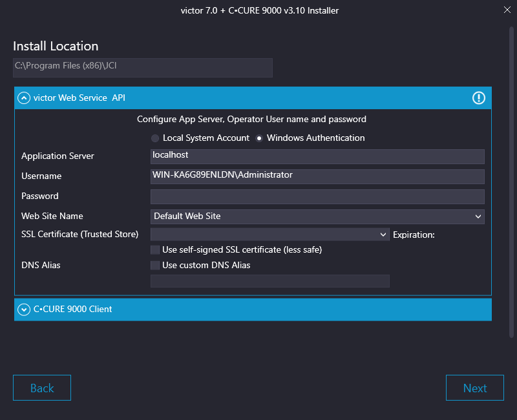This screenshot has height=420, width=517.
Task: Select the Local System Account option
Action: (155, 138)
